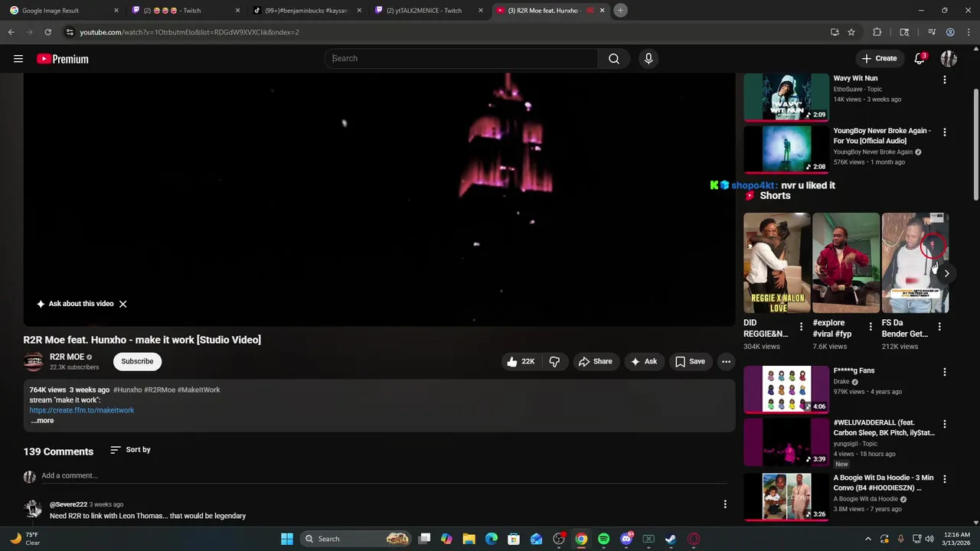Viewport: 980px width, 551px height.
Task: Share the video
Action: coord(595,361)
